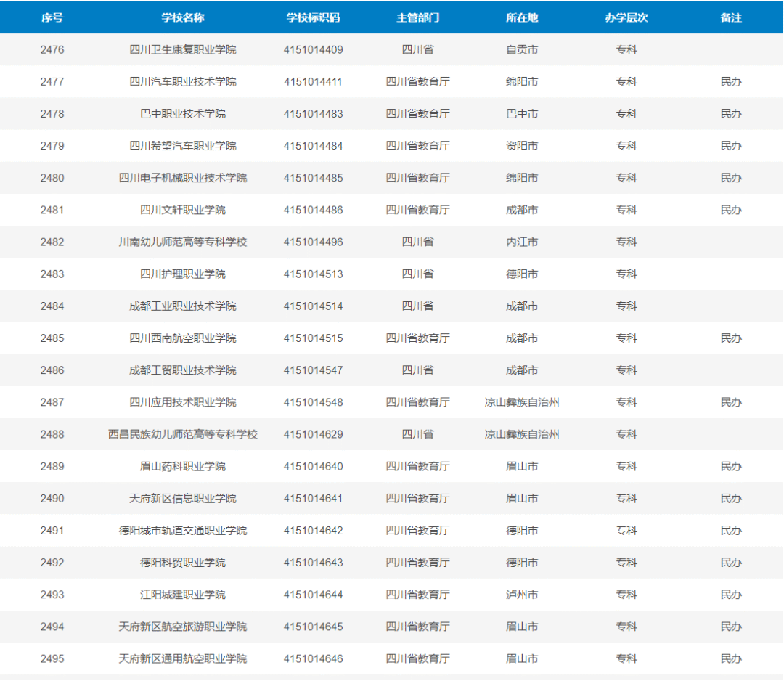The width and height of the screenshot is (784, 681).
Task: Click the 序号 column header
Action: [x=52, y=18]
